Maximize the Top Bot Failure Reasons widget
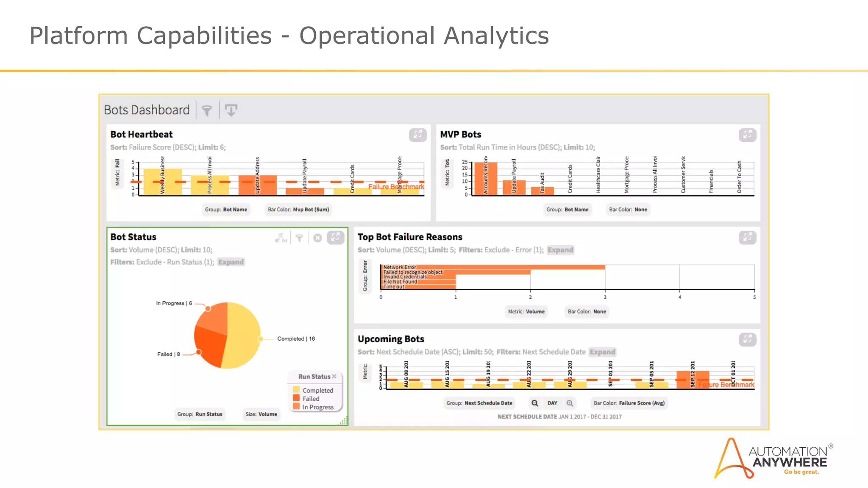This screenshot has height=488, width=868. (x=747, y=237)
